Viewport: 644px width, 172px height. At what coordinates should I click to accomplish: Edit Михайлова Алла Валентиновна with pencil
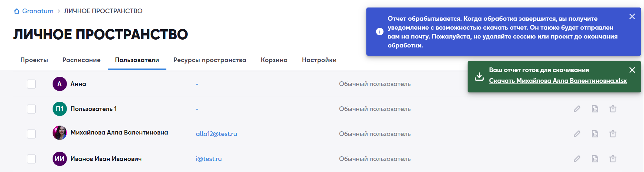pyautogui.click(x=577, y=134)
